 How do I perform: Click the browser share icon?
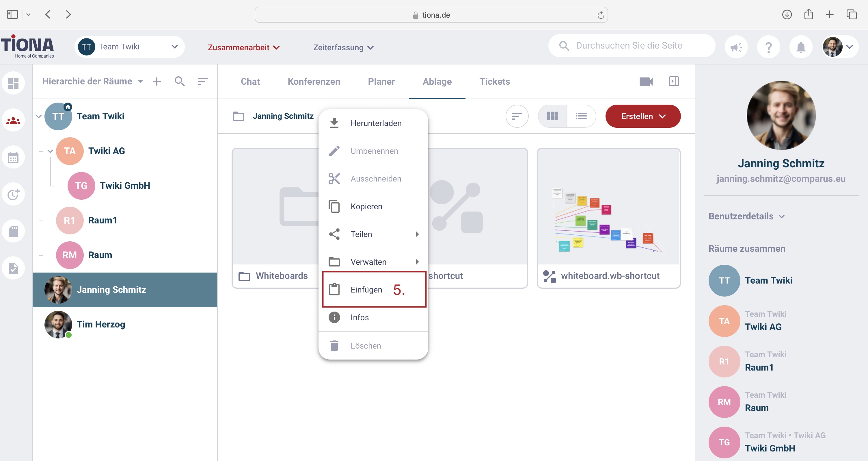coord(808,14)
